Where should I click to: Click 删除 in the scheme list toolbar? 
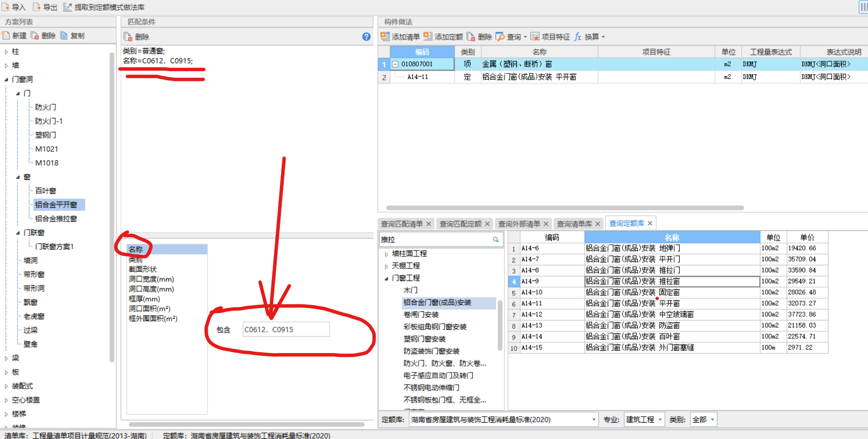click(x=43, y=36)
